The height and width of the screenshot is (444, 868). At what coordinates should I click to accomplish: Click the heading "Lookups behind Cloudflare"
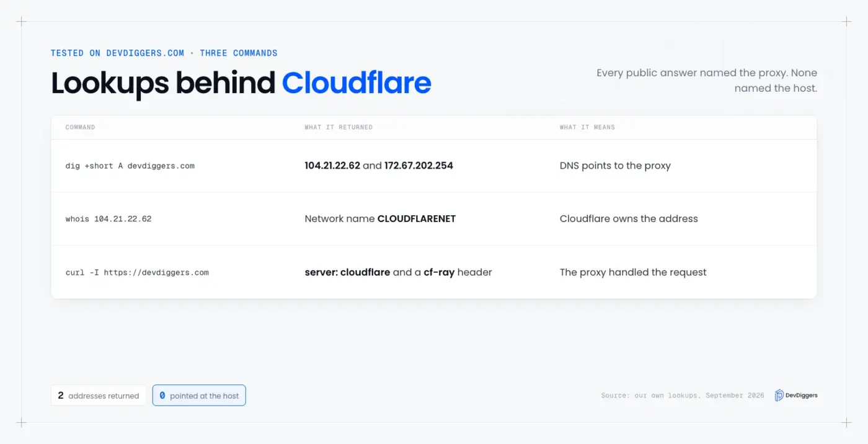tap(241, 83)
